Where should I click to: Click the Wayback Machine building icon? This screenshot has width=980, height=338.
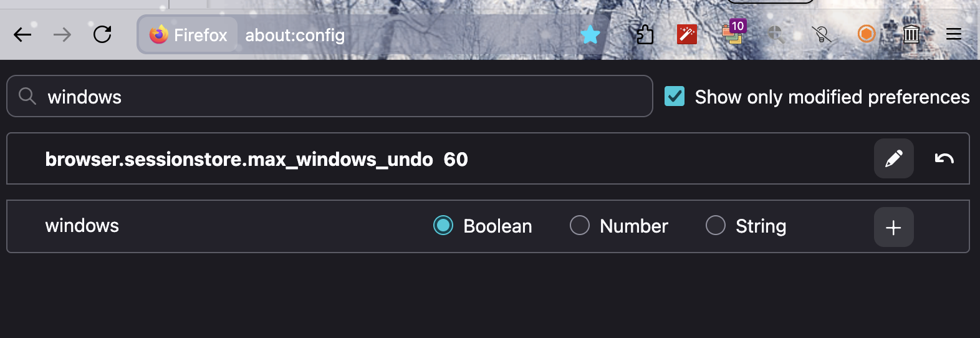(911, 34)
